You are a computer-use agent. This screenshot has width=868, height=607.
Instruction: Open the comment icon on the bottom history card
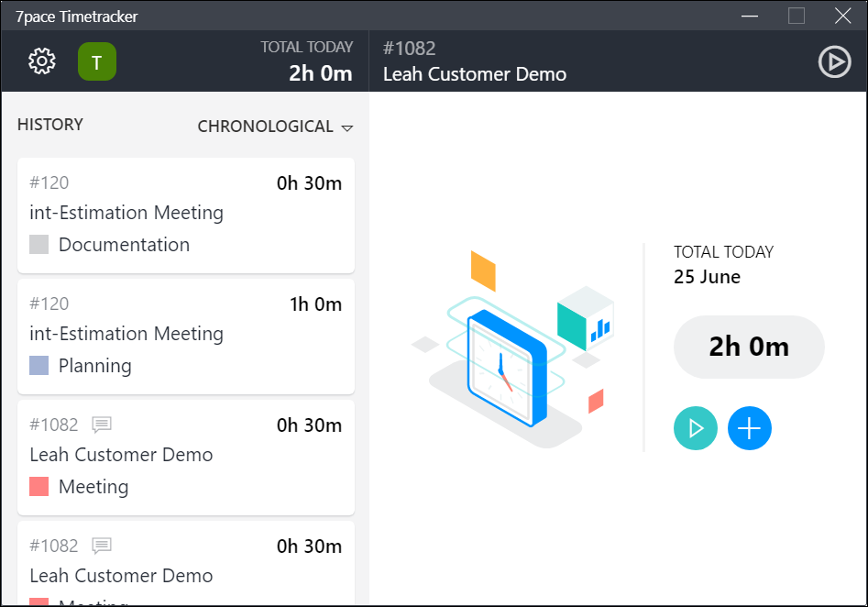(x=102, y=546)
